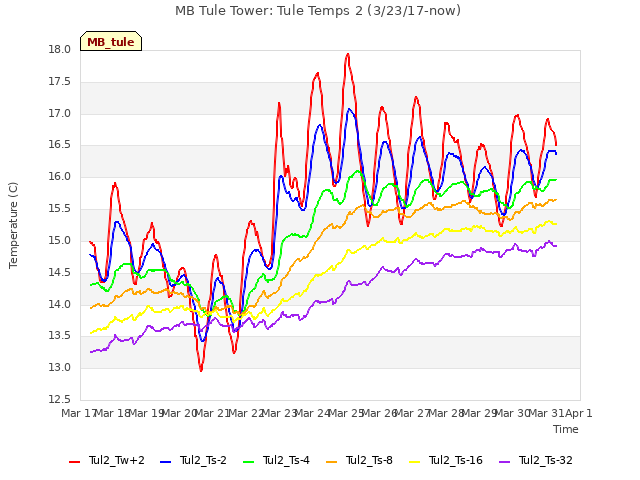Click the red line's lowest dip below 13.0
The height and width of the screenshot is (480, 640).
click(x=201, y=370)
